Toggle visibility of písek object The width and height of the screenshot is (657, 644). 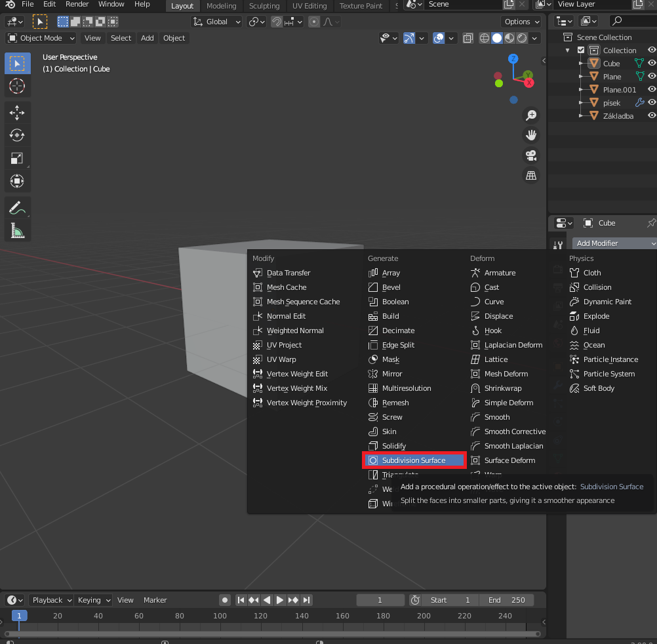point(652,102)
